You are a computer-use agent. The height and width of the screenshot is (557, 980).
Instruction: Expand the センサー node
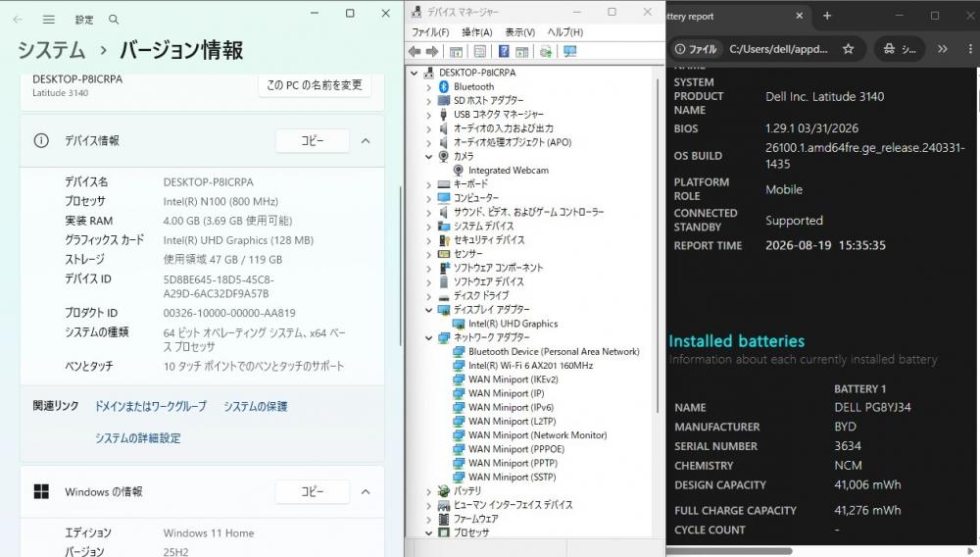pyautogui.click(x=429, y=254)
